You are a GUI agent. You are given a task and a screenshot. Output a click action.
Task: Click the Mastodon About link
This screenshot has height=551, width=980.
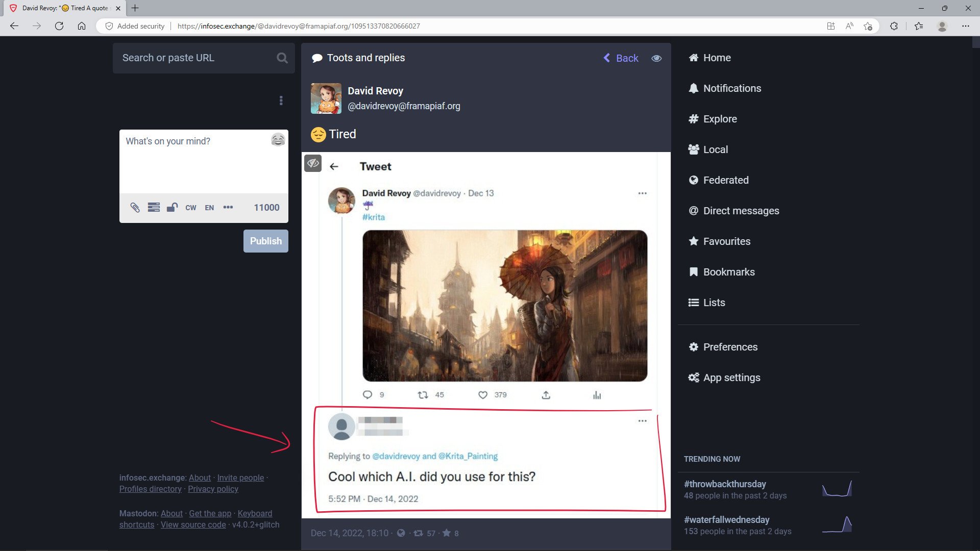pos(171,514)
